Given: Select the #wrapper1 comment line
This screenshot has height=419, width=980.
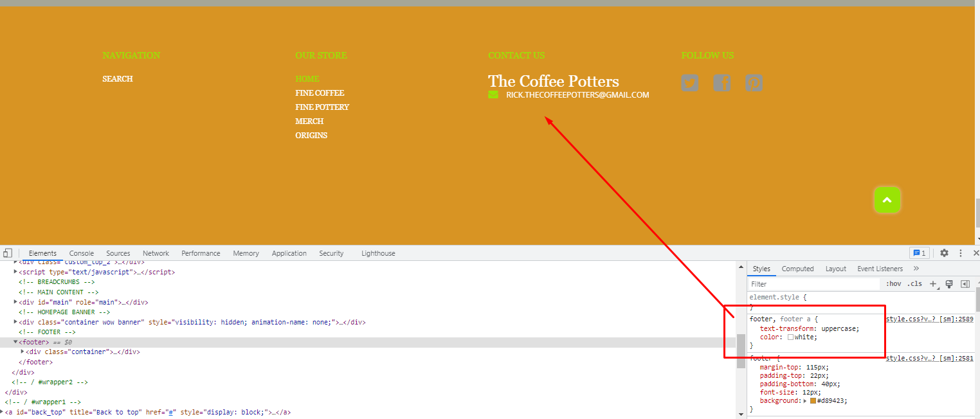Looking at the screenshot, I should pos(42,402).
